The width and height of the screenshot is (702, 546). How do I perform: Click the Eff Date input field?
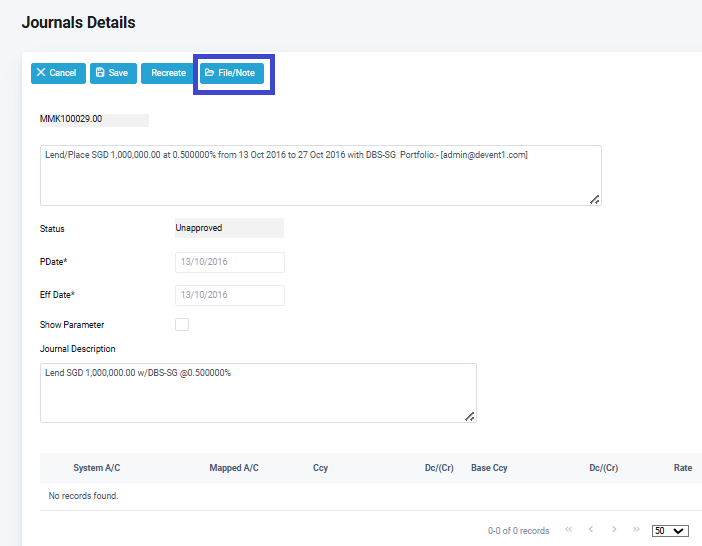(229, 295)
